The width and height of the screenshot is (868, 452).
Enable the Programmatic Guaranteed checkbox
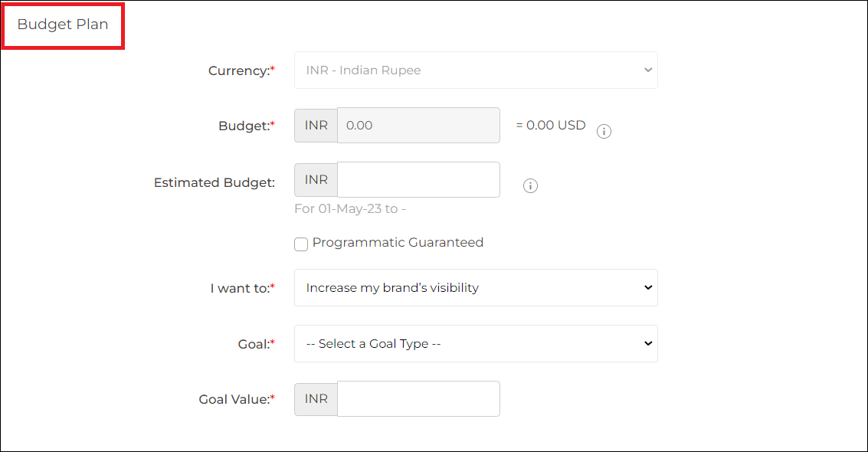coord(301,244)
